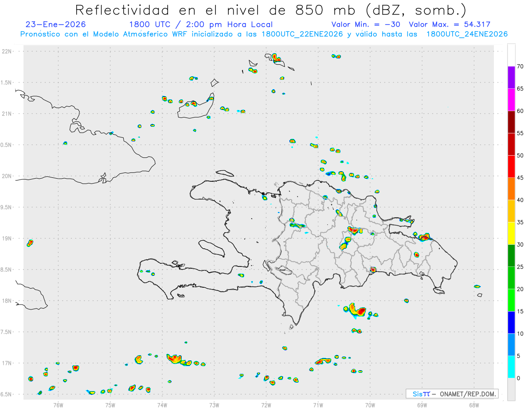532x411 pixels.
Task: Click the colorbar scale value "50"
Action: pyautogui.click(x=520, y=156)
